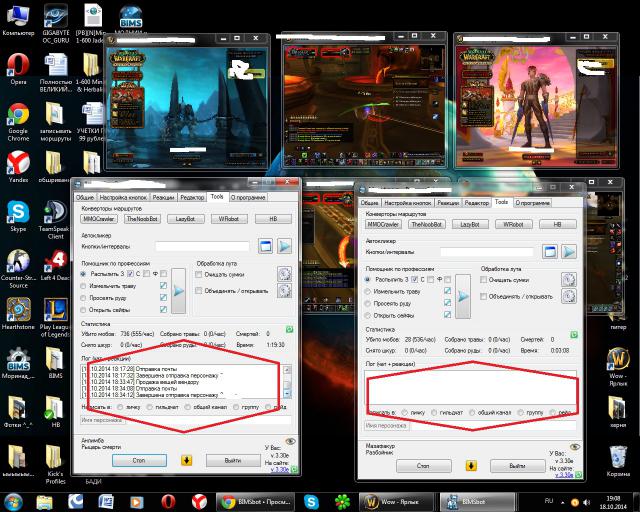
Task: Choose the 'гильдчат' radio option in right window
Action: pyautogui.click(x=432, y=412)
